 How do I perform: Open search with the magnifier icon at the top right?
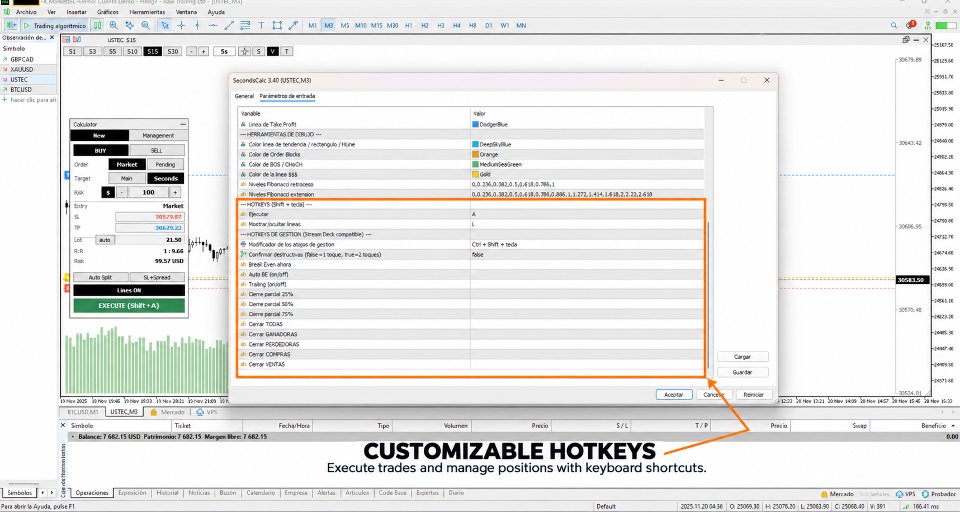coord(894,26)
